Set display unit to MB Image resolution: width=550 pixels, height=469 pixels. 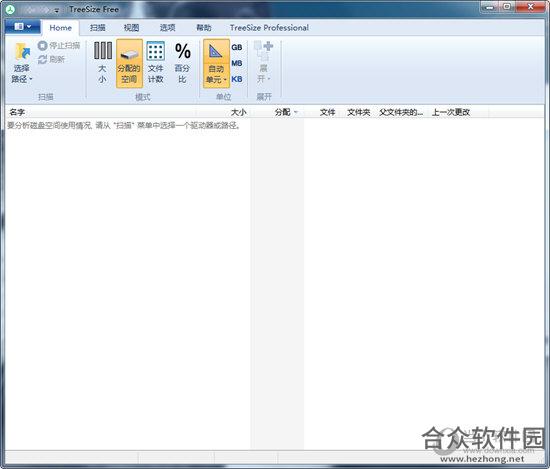tap(237, 63)
